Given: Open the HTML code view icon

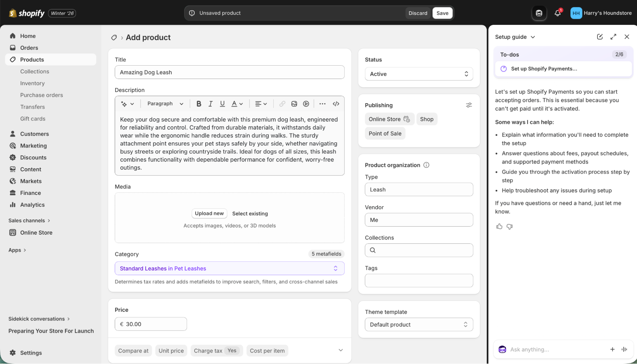Looking at the screenshot, I should (x=336, y=104).
